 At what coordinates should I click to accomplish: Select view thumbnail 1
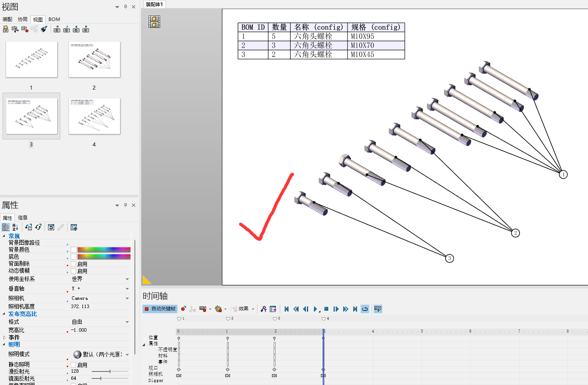click(31, 59)
